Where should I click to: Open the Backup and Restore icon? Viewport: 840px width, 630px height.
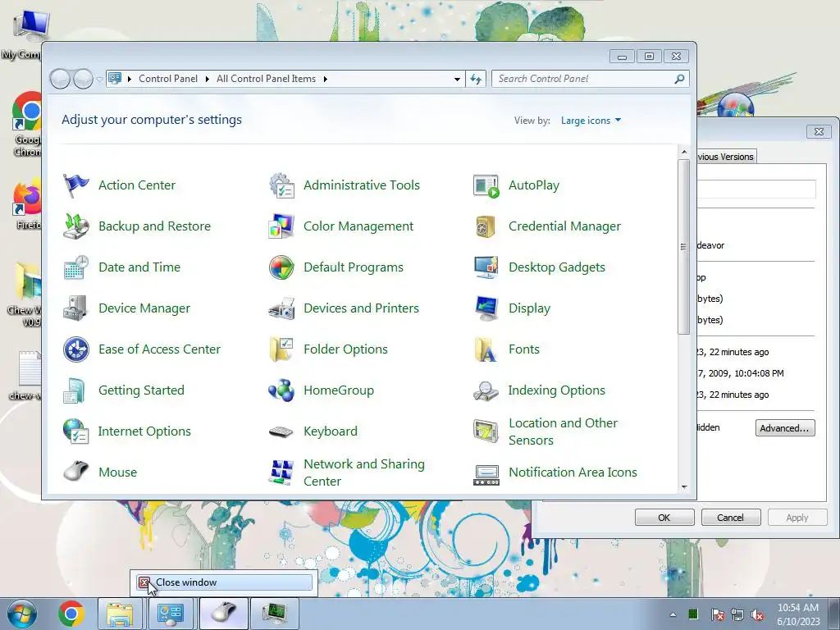[x=75, y=226]
